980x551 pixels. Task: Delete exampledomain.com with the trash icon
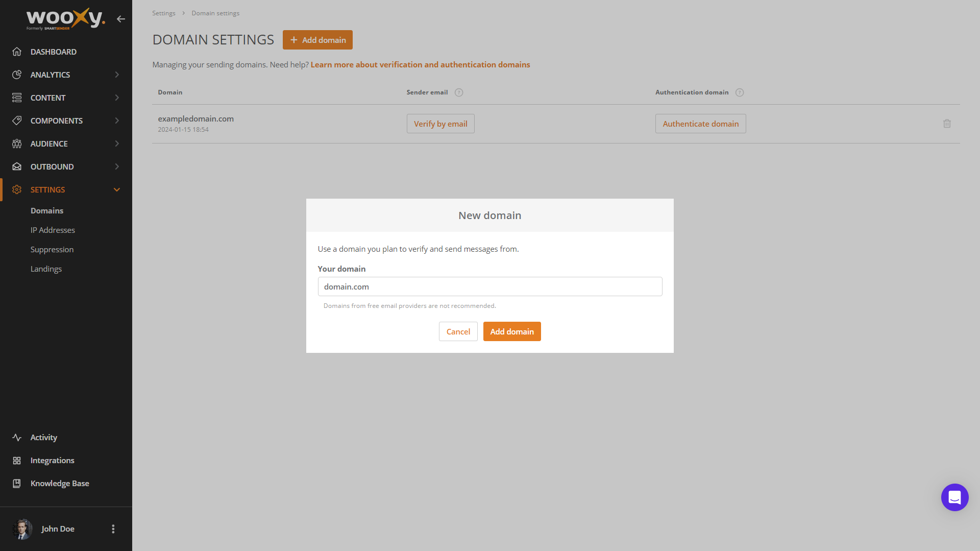[947, 124]
